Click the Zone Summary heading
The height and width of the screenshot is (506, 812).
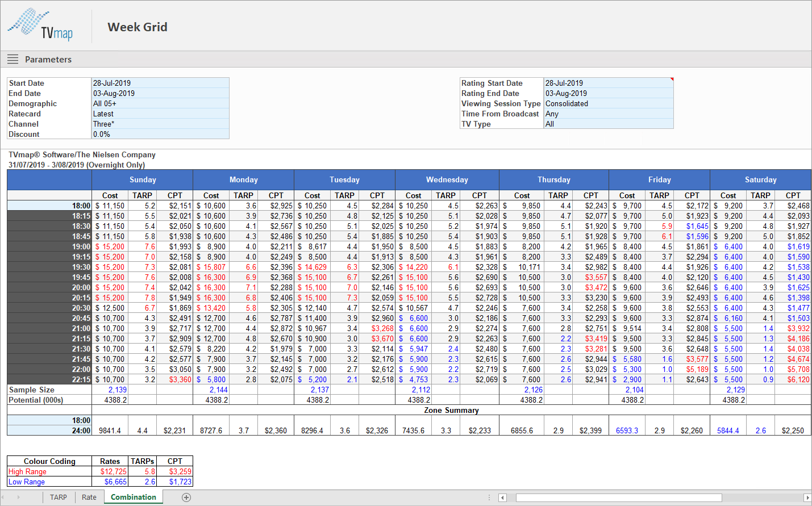coord(451,410)
